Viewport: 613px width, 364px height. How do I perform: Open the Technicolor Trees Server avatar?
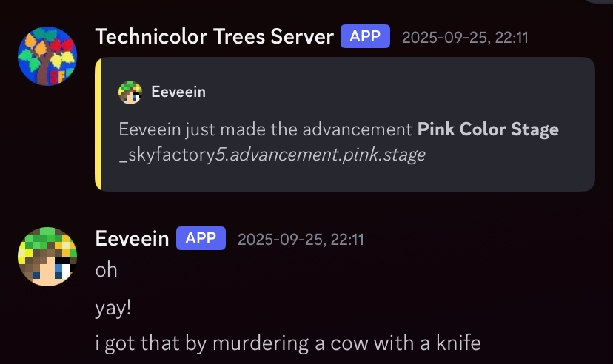click(47, 55)
